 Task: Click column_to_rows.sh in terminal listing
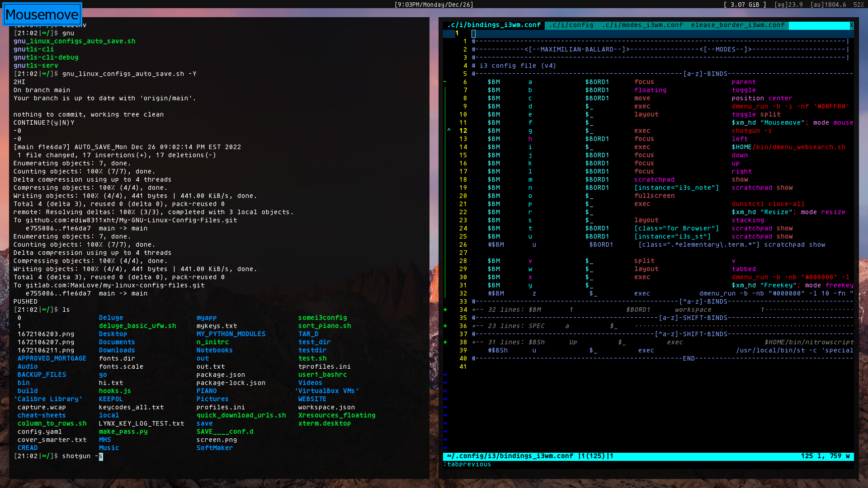coord(52,424)
